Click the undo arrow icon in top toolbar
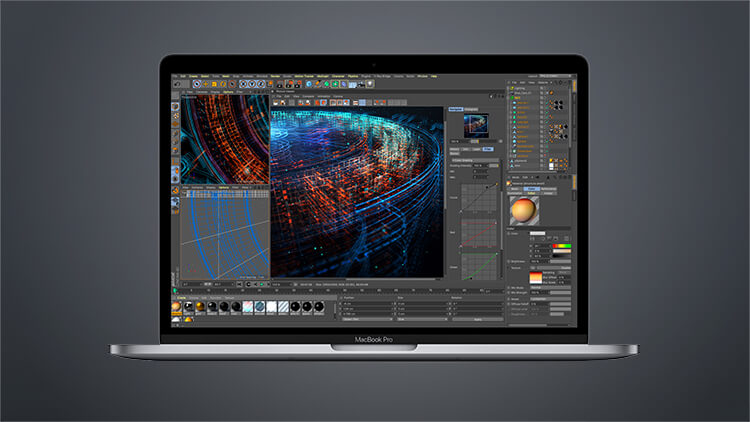 176,85
